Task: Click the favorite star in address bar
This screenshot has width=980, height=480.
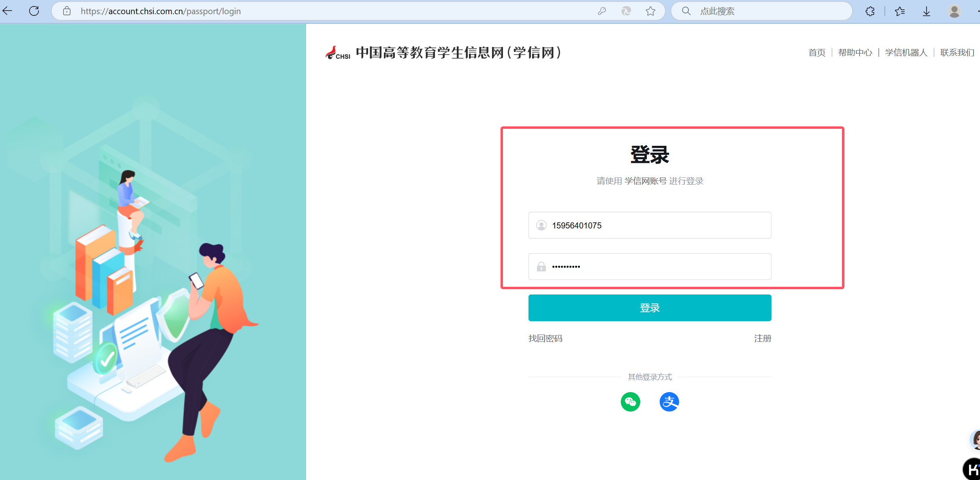Action: (650, 11)
